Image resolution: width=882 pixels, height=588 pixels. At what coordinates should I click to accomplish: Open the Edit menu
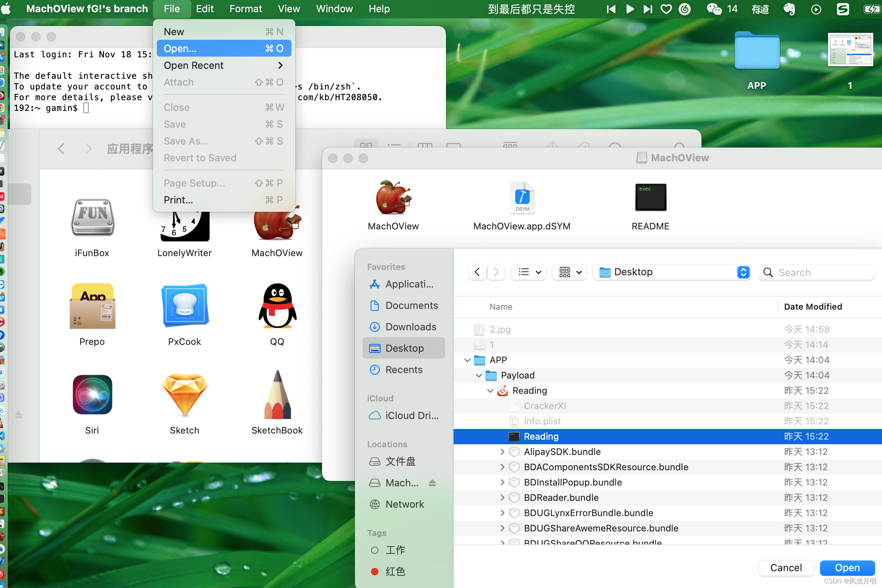point(205,9)
